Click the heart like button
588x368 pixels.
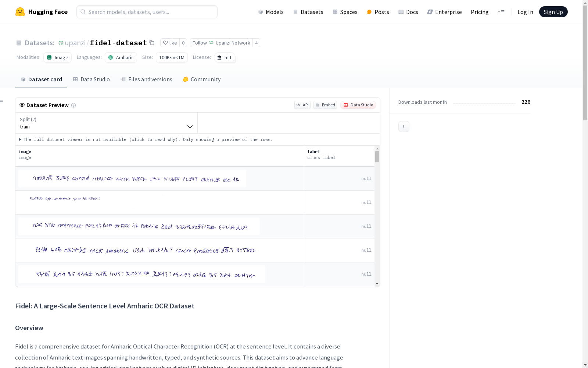point(170,43)
